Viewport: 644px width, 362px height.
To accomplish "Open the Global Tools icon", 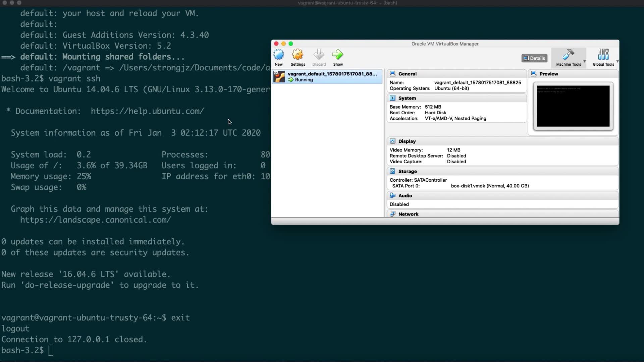I will tap(603, 55).
